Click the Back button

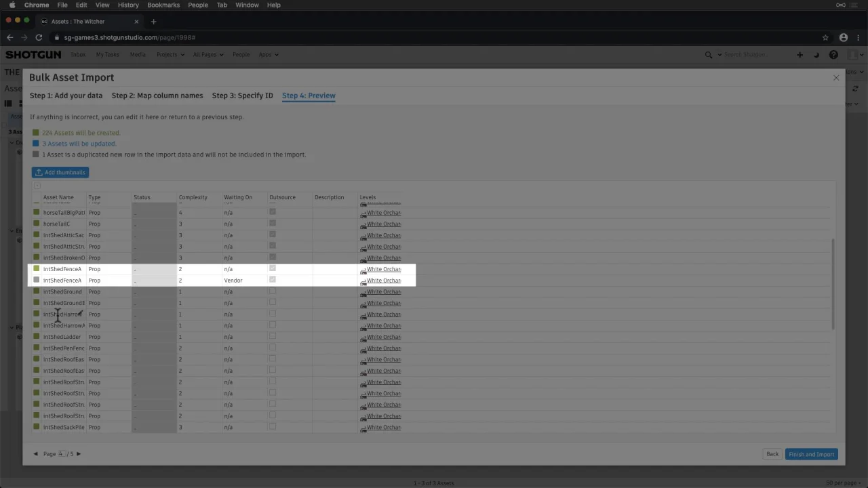click(x=772, y=454)
